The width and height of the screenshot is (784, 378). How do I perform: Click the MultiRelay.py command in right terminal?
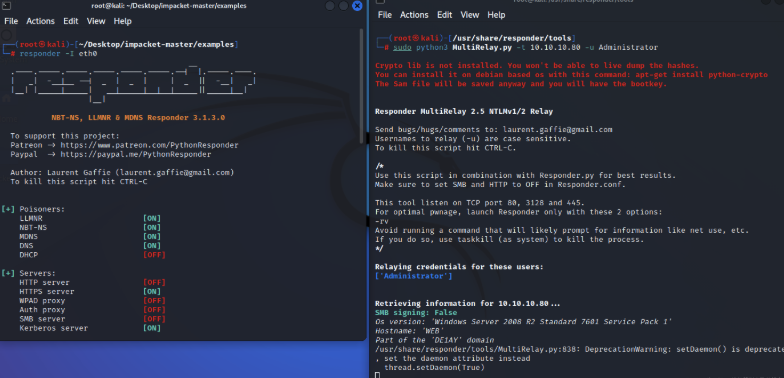[525, 48]
